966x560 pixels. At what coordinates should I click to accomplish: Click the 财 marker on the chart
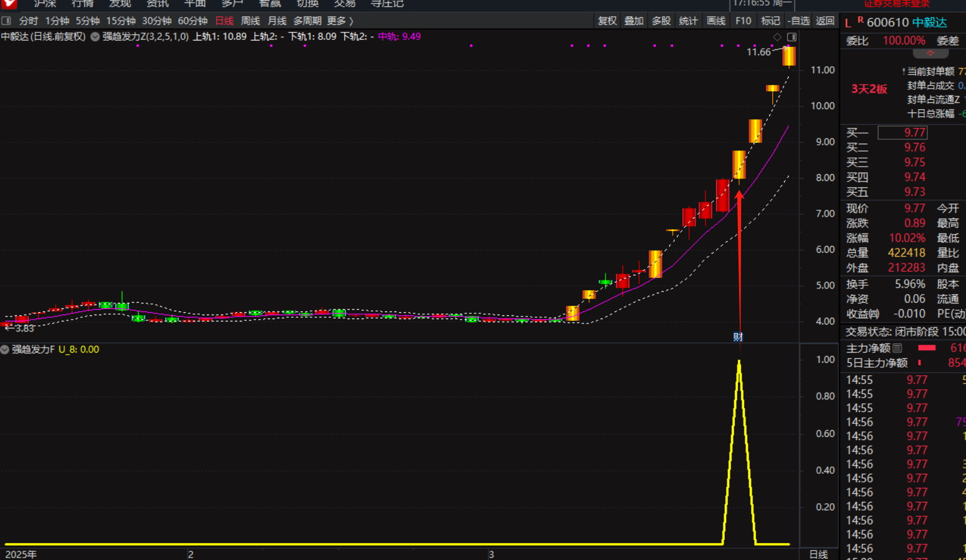click(x=738, y=337)
